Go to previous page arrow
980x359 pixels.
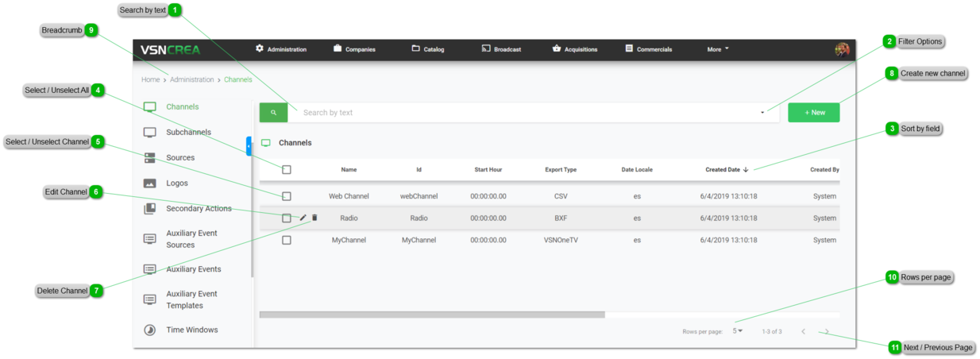803,331
